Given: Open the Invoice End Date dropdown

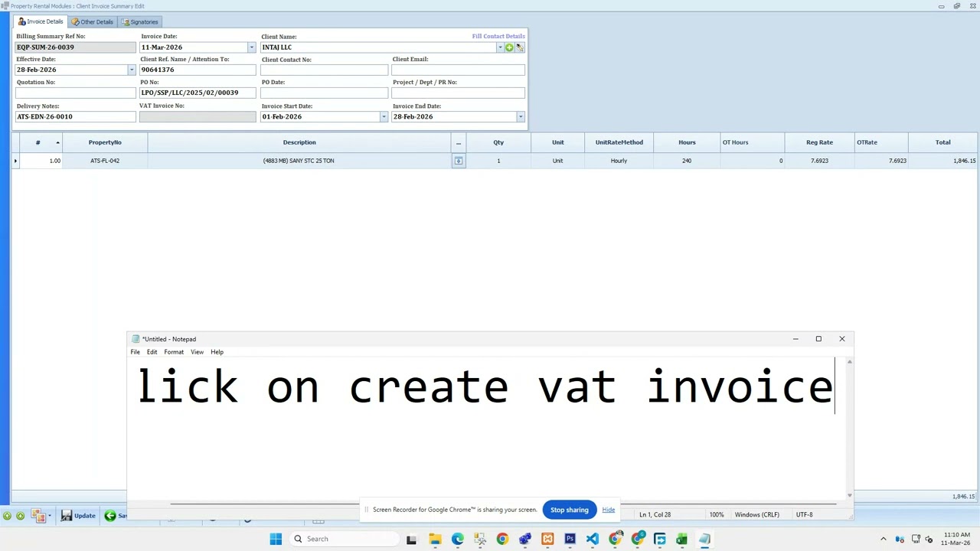Looking at the screenshot, I should click(x=521, y=117).
